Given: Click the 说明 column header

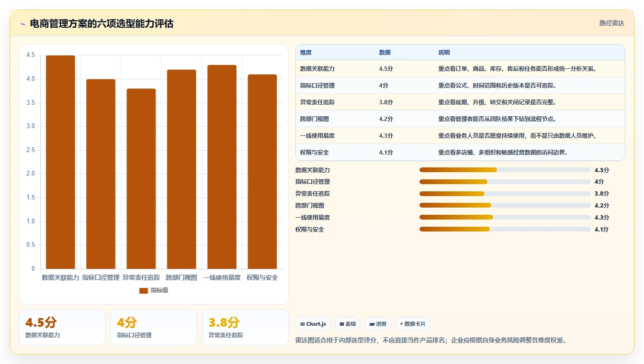Looking at the screenshot, I should coord(444,53).
